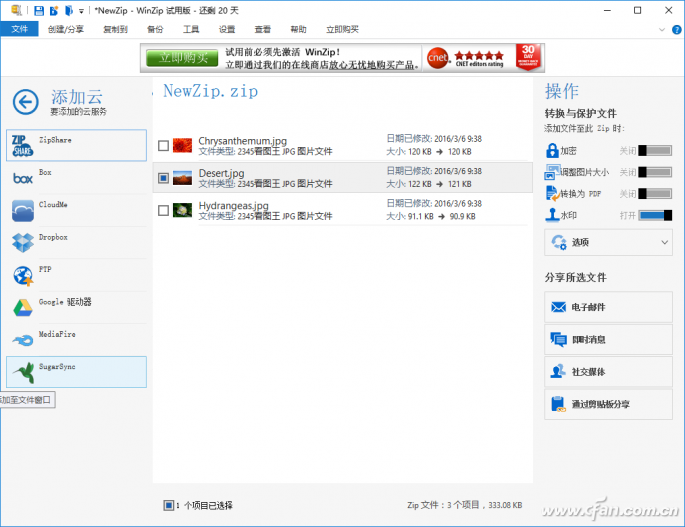Click the 通过剪贴板分享 button
685x527 pixels.
click(608, 404)
